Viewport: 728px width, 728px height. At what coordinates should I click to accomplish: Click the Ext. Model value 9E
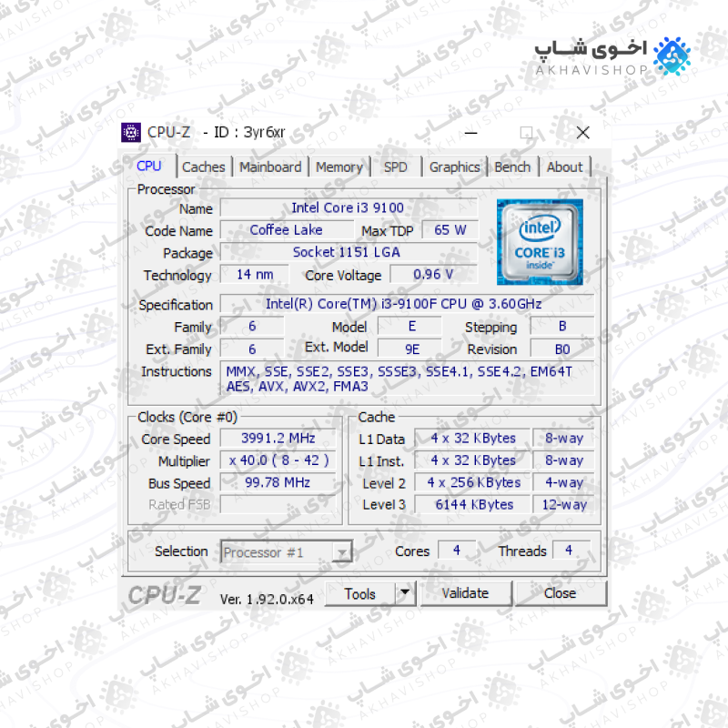point(409,349)
